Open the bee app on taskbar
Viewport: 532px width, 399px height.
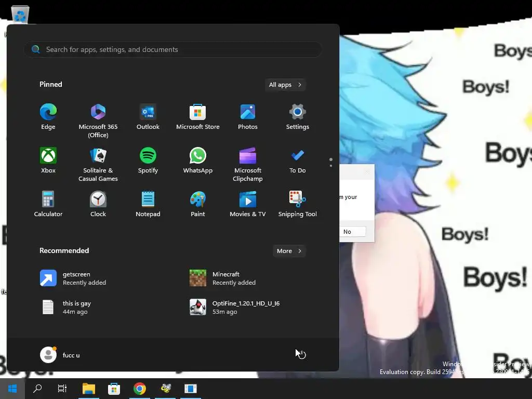click(x=166, y=389)
